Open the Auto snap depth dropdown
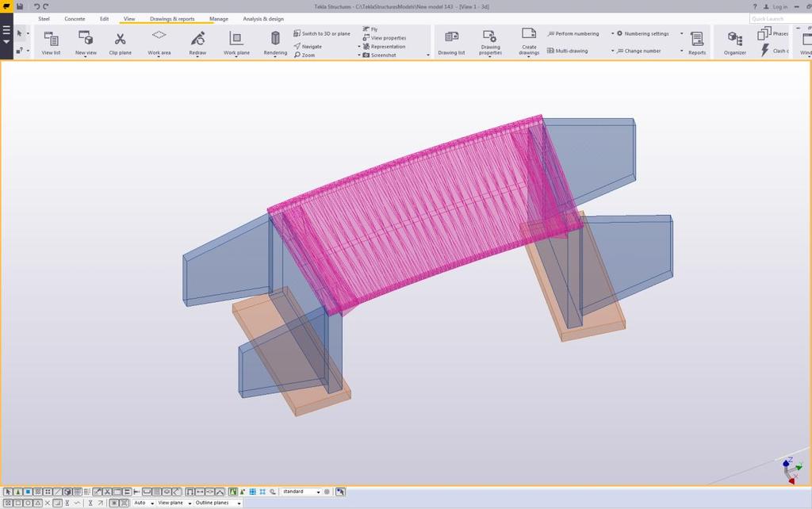Image resolution: width=812 pixels, height=509 pixels. coord(144,503)
